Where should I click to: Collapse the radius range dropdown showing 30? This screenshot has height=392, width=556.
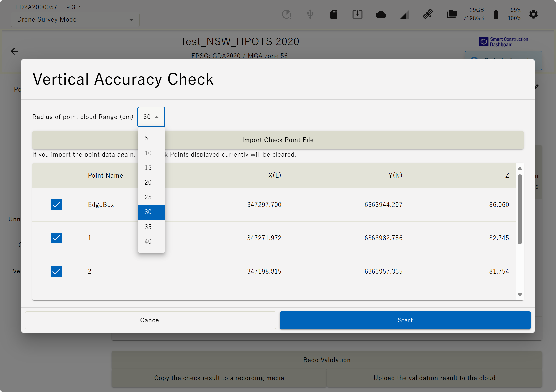click(151, 117)
